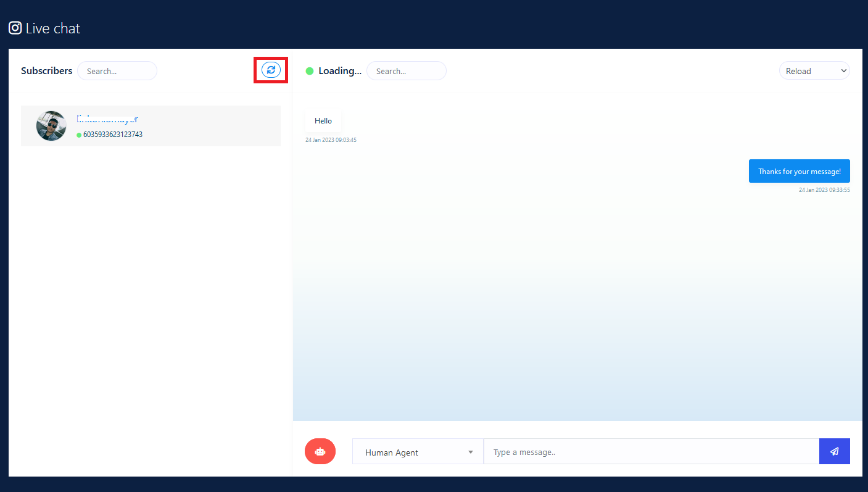This screenshot has width=868, height=492.
Task: Click the red bot reply icon
Action: (x=320, y=451)
